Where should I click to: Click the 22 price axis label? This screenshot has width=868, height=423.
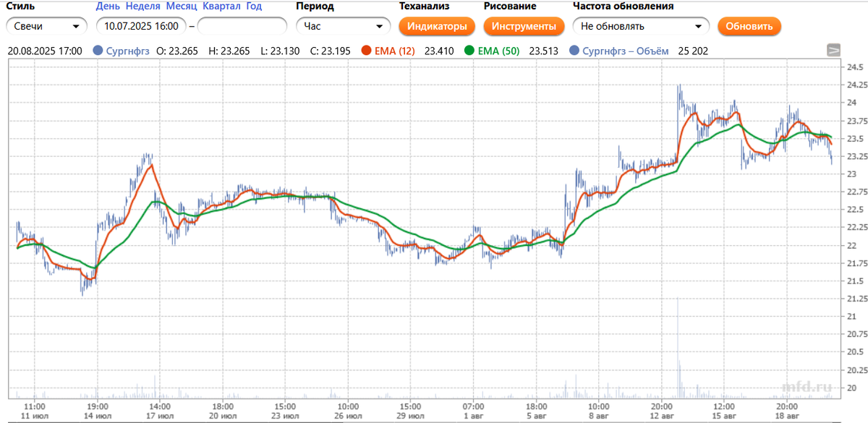(852, 246)
